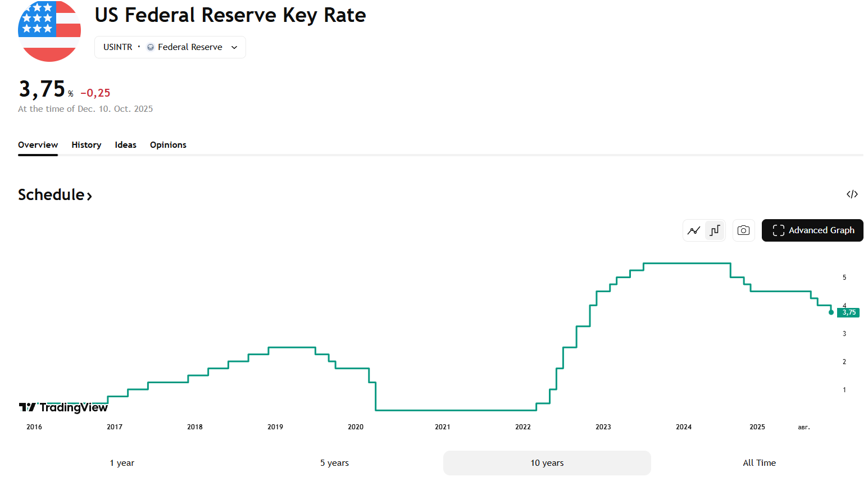Take a chart snapshot with camera icon
Screen dimensions: 868x481
(x=743, y=230)
